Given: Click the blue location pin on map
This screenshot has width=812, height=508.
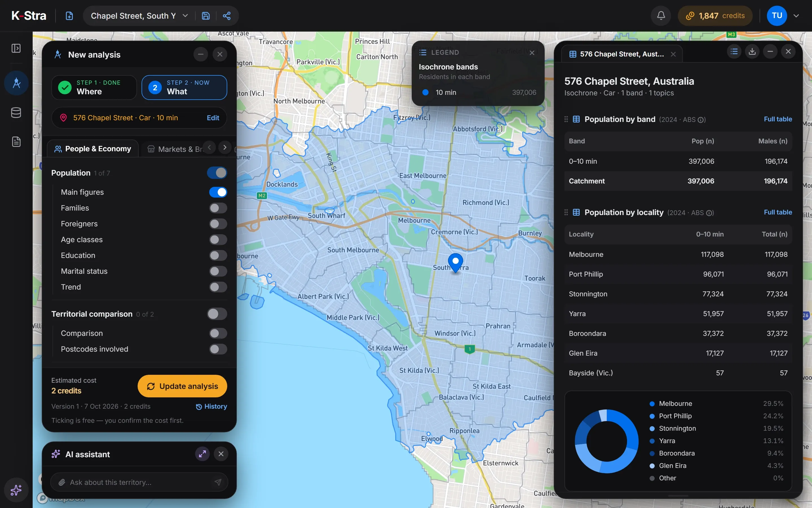Looking at the screenshot, I should coord(455,263).
